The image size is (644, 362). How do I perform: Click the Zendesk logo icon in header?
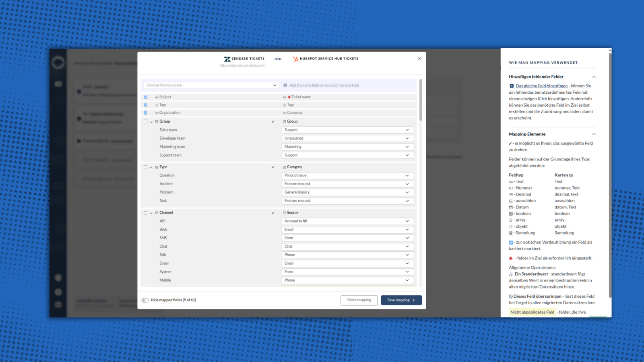[227, 59]
